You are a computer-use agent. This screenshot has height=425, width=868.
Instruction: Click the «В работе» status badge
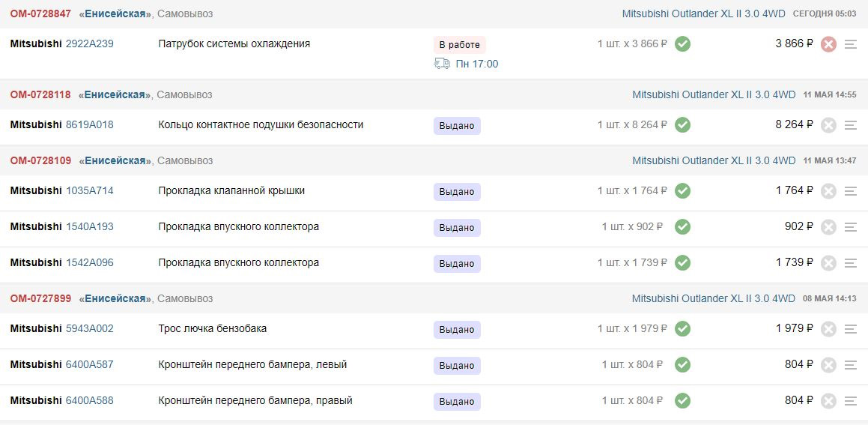pyautogui.click(x=459, y=44)
